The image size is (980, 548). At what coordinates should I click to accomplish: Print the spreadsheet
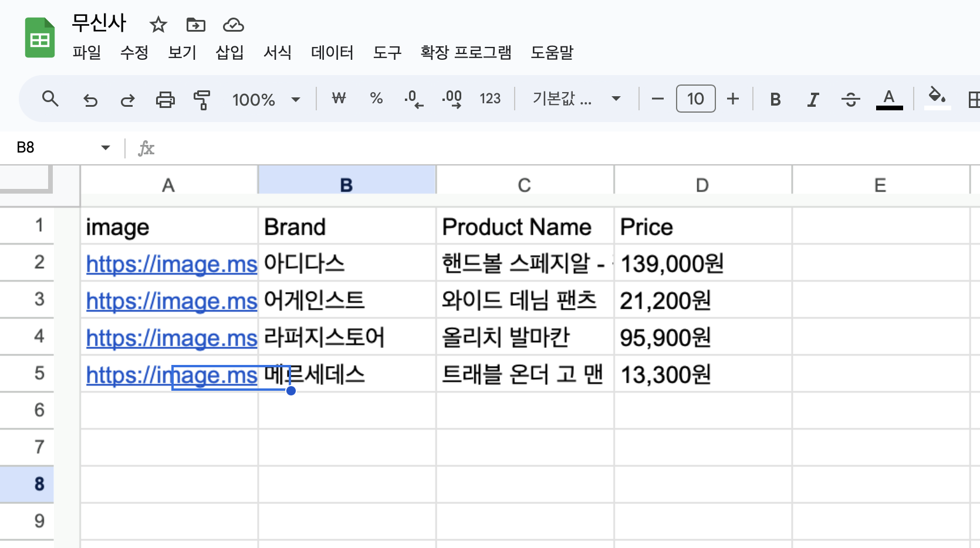pos(165,100)
